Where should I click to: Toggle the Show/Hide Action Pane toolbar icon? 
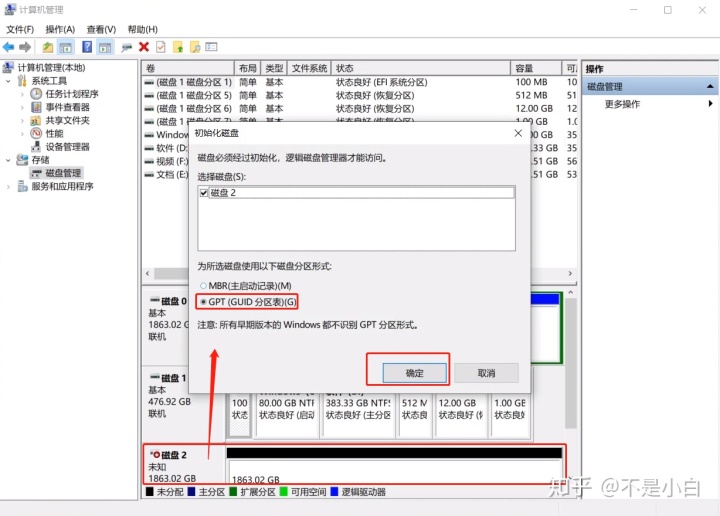pyautogui.click(x=105, y=47)
